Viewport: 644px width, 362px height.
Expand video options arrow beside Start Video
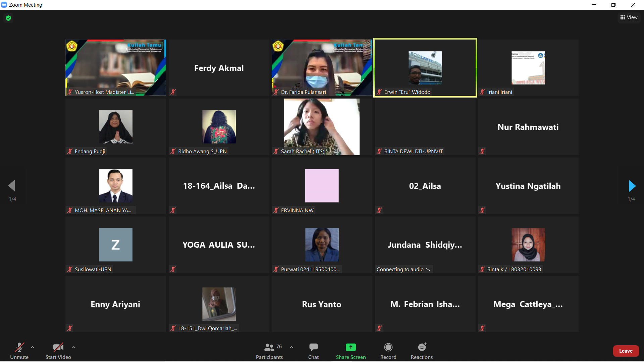pyautogui.click(x=74, y=347)
